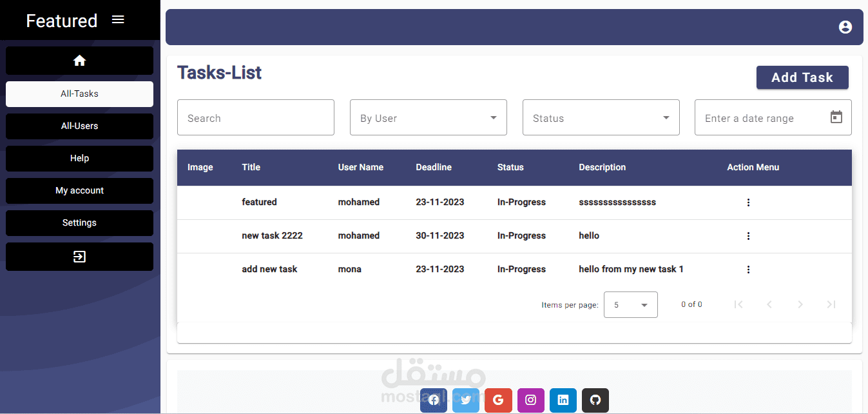Click the Instagram icon in the footer
This screenshot has width=868, height=414.
pyautogui.click(x=530, y=400)
